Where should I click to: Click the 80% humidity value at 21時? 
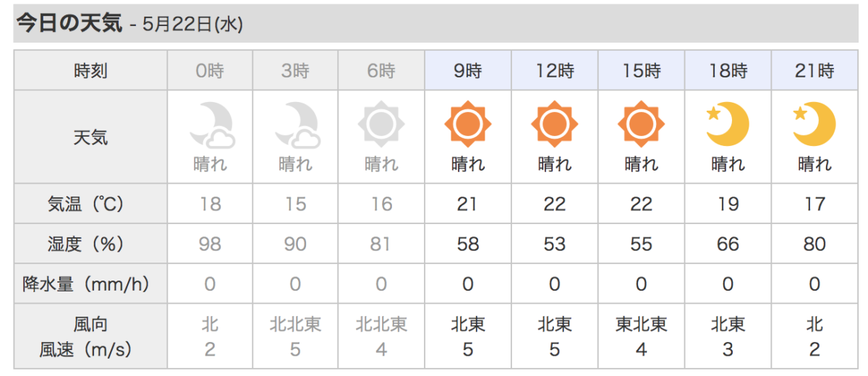814,244
